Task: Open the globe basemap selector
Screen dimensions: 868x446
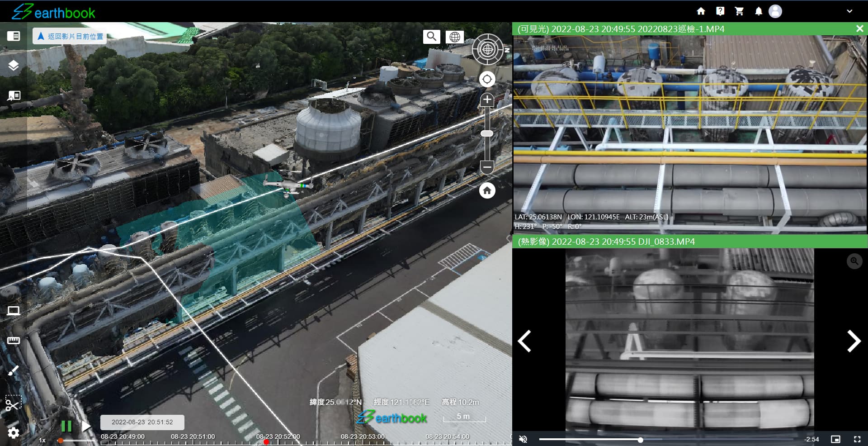Action: 454,37
